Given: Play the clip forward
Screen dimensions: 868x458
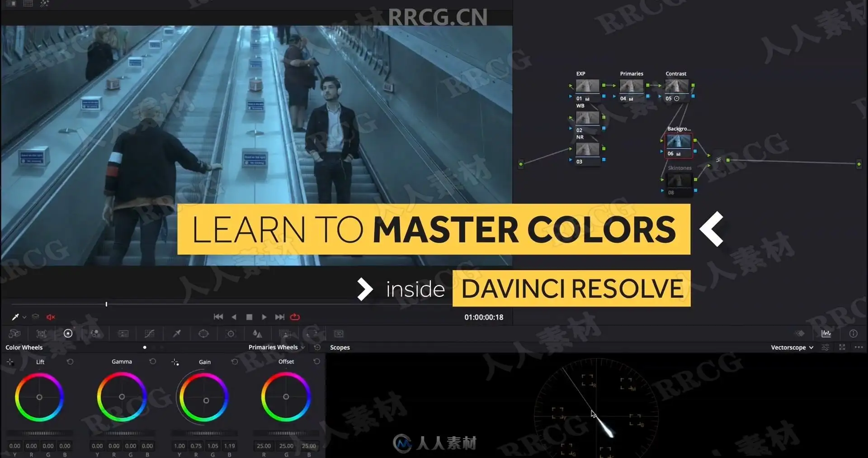Looking at the screenshot, I should [x=264, y=317].
